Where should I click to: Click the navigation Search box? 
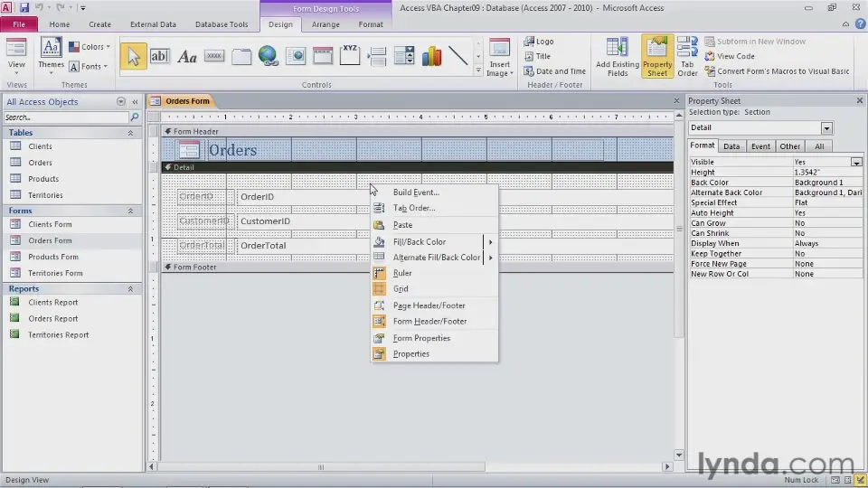tap(66, 117)
